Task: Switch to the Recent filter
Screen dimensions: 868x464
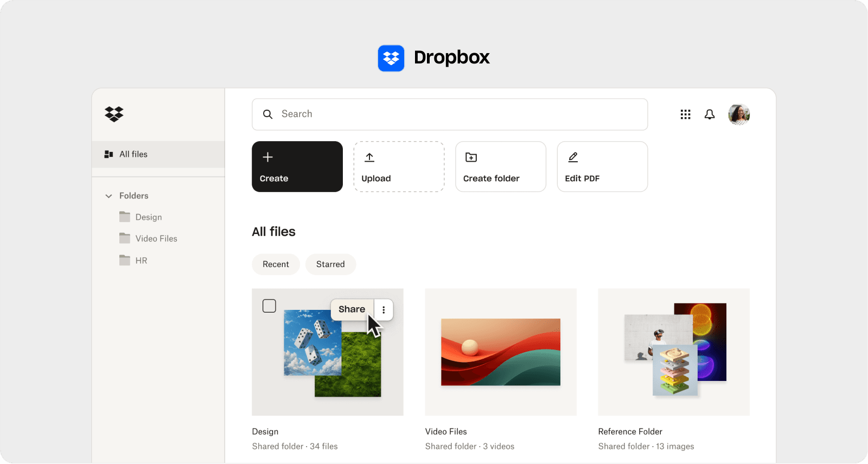Action: click(x=276, y=264)
